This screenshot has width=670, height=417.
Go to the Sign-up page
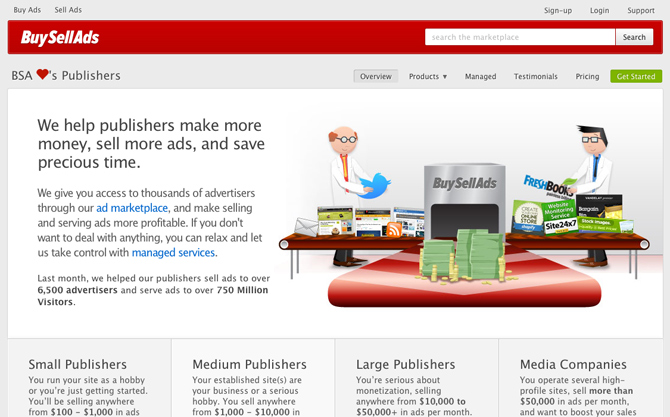558,11
